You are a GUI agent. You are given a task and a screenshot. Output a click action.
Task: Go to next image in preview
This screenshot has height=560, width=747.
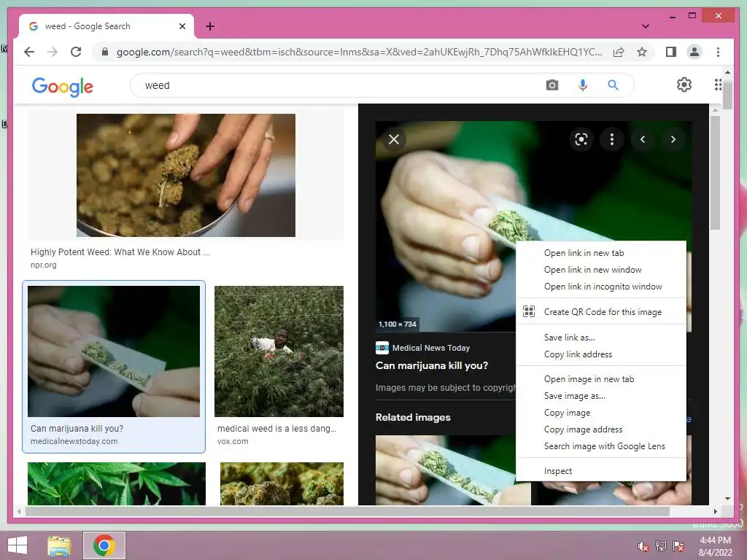tap(673, 139)
